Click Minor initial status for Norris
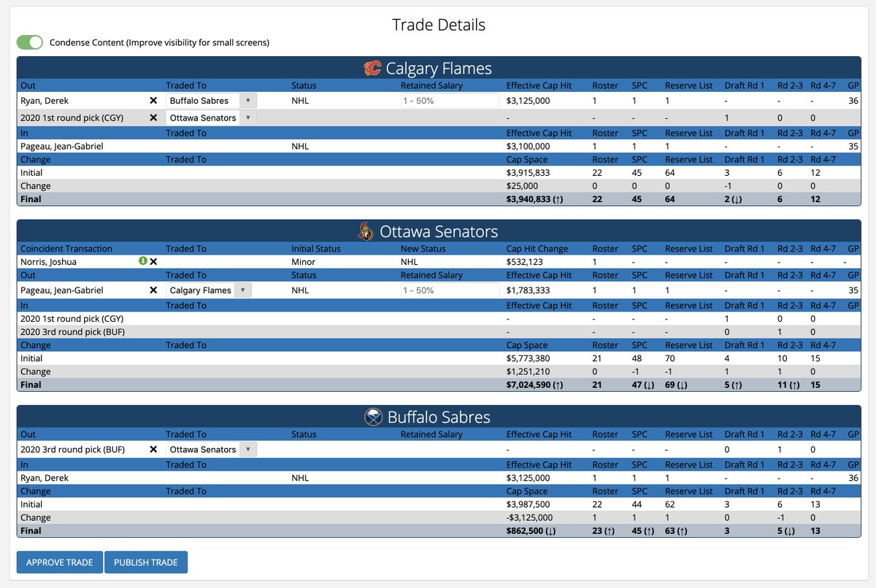Image resolution: width=876 pixels, height=588 pixels. (x=304, y=261)
